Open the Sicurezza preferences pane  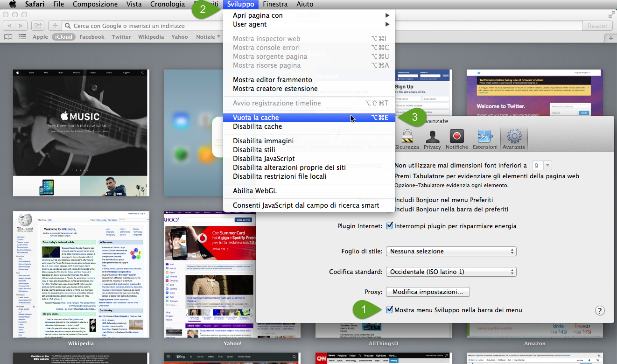tap(407, 140)
